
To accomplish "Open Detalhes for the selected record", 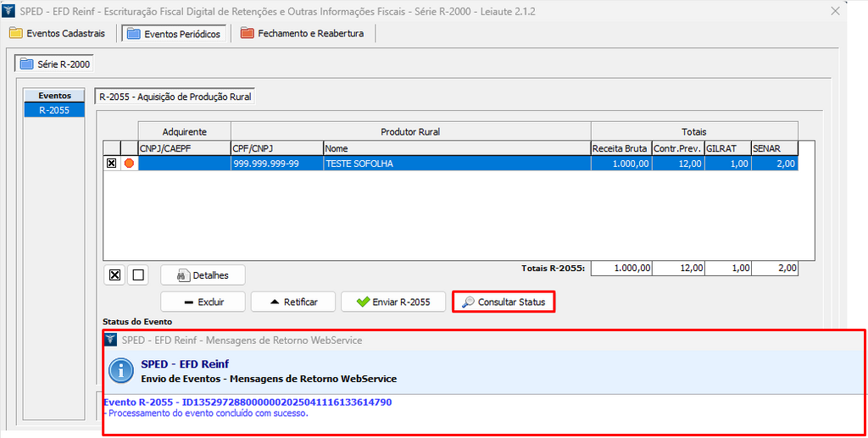I will coord(203,275).
